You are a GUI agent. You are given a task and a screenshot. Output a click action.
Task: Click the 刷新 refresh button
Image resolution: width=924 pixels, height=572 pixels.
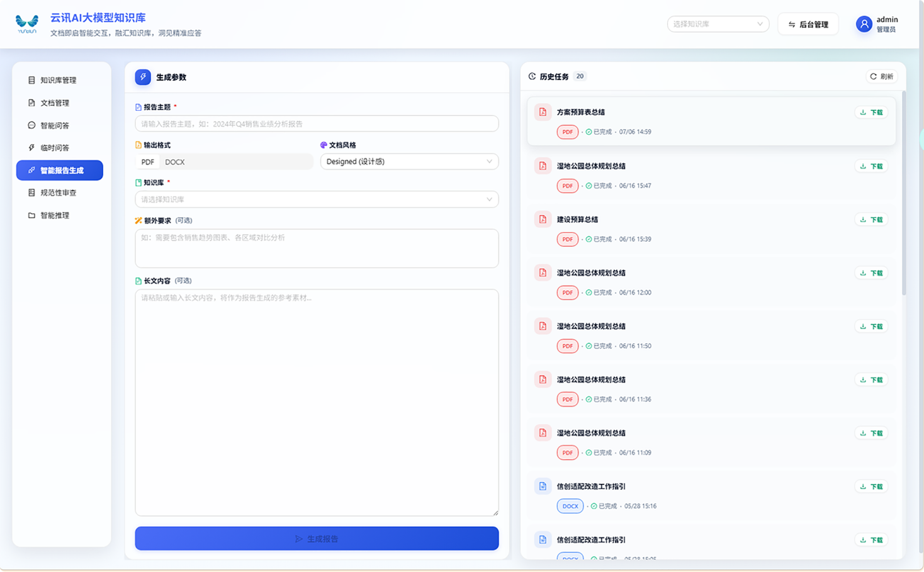881,76
